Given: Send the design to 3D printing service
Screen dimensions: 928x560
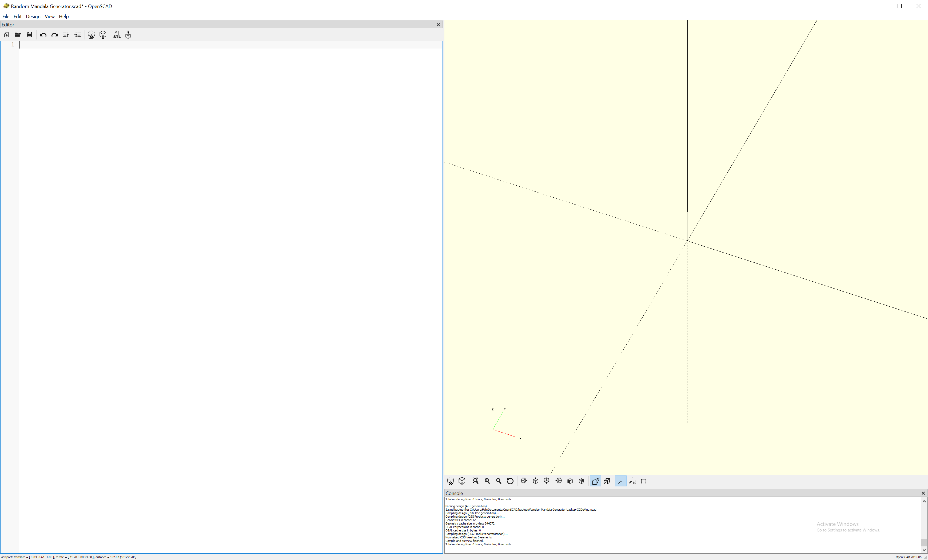Looking at the screenshot, I should (128, 35).
